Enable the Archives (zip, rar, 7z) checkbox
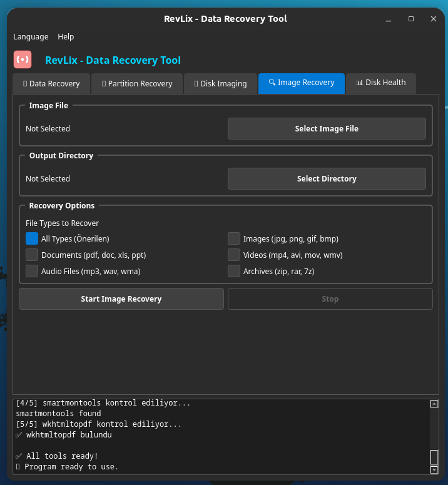 coord(234,271)
